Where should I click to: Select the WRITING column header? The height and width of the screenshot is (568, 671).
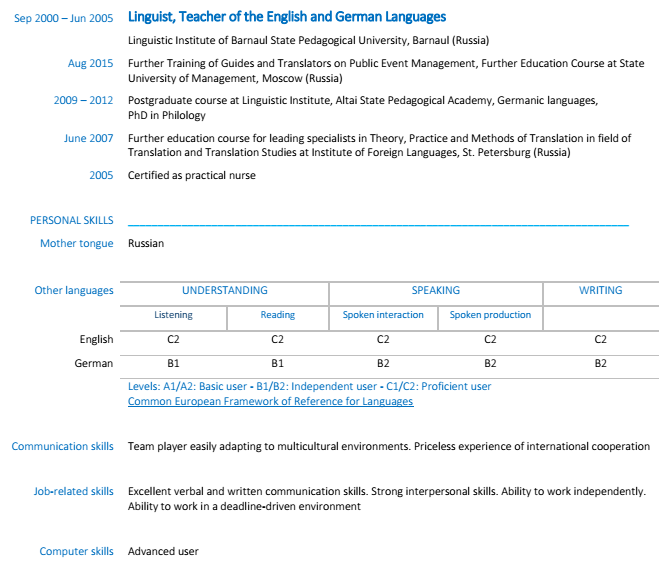coord(600,290)
